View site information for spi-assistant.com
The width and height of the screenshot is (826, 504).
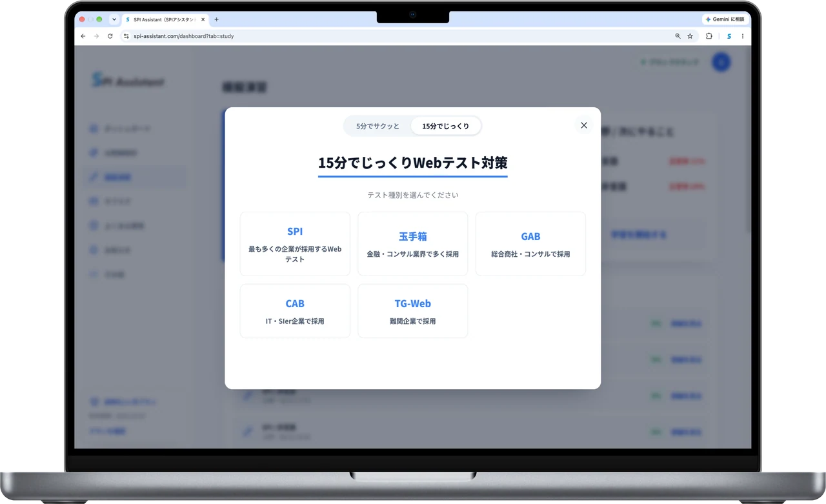tap(126, 36)
